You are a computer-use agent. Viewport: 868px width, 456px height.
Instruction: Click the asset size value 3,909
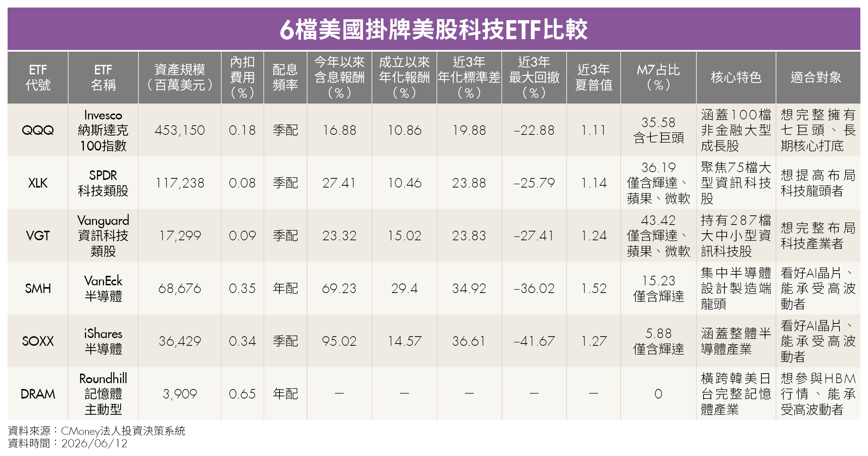(179, 394)
